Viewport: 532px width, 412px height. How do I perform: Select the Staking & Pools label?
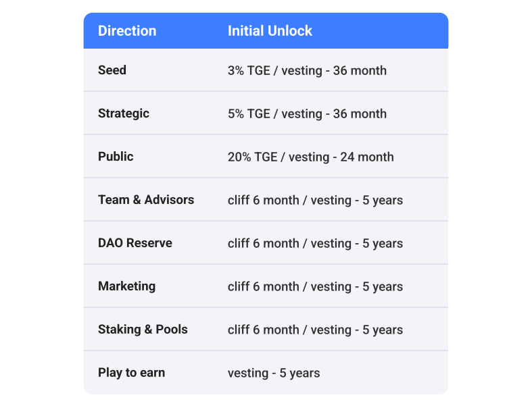(x=143, y=329)
